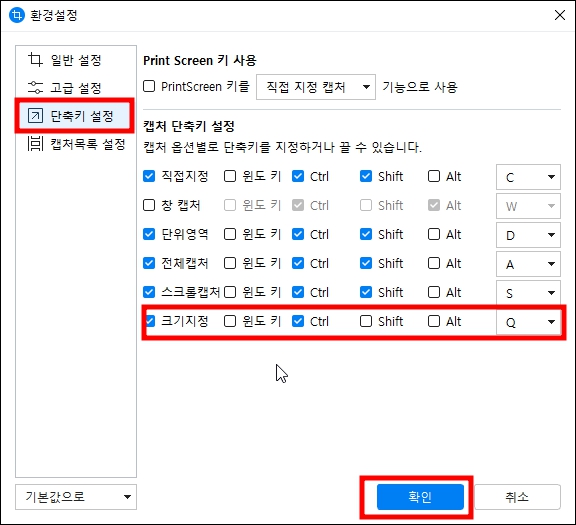This screenshot has height=525, width=576.
Task: Open the 캡처목록 설정 section
Action: (76, 144)
